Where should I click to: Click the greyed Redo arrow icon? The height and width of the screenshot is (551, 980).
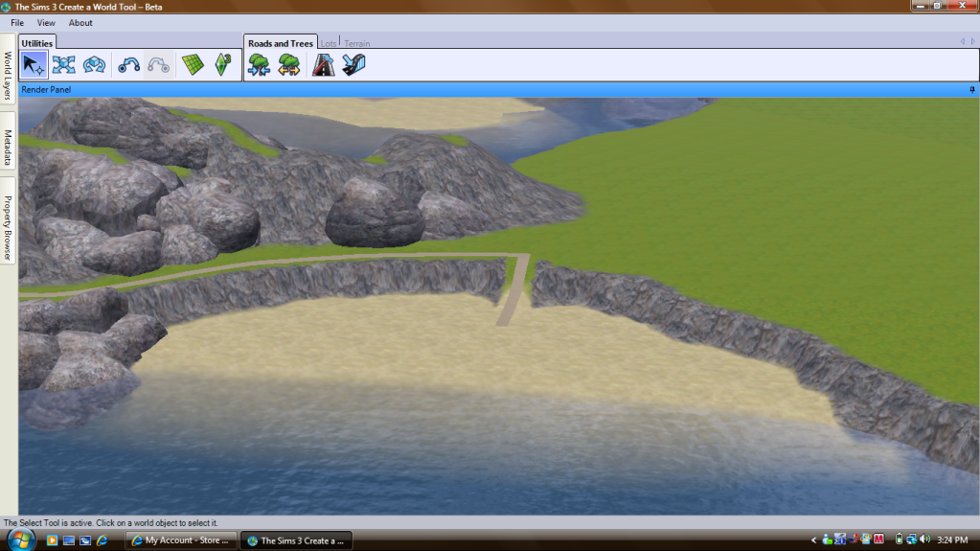[159, 65]
